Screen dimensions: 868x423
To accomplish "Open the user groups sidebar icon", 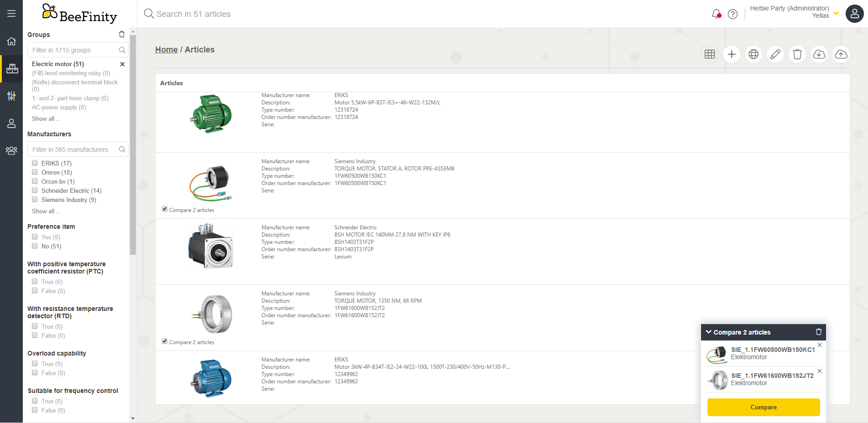I will pos(11,150).
